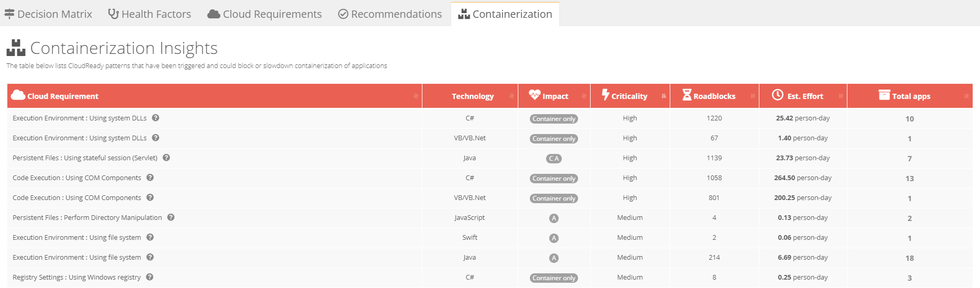Sort by Est. Effort column header

coord(804,96)
